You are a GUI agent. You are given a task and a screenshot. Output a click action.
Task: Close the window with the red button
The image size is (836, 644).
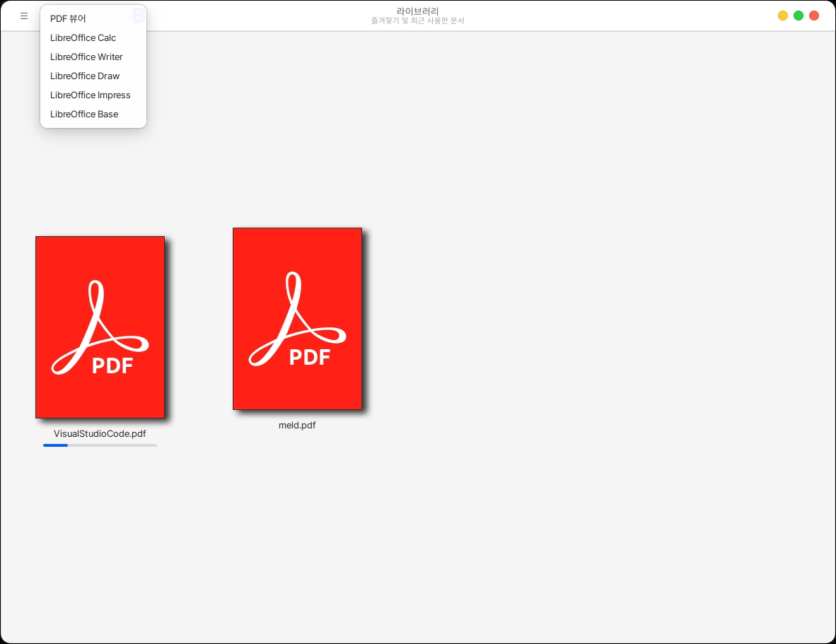814,16
